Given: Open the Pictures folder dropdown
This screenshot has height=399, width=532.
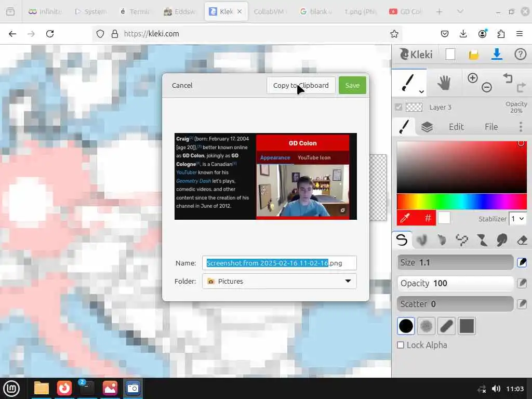Looking at the screenshot, I should [x=279, y=281].
